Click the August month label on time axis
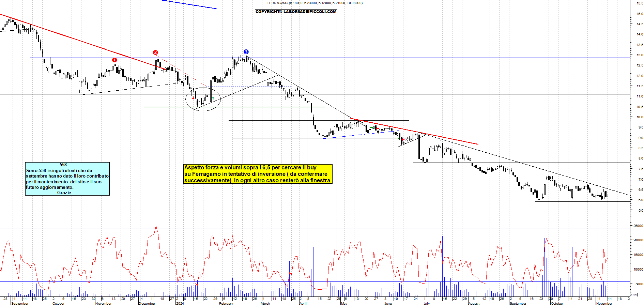Image resolution: width=644 pixels, height=305 pixels. coord(474,303)
